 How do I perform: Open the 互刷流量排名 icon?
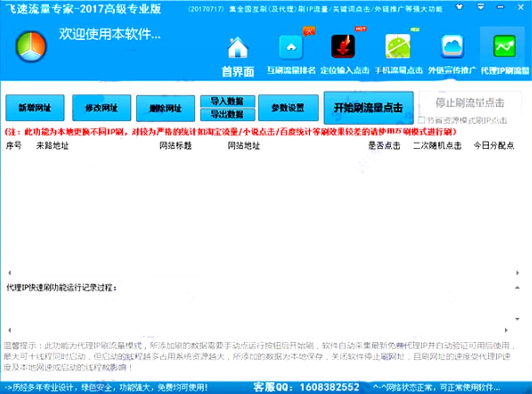[x=291, y=47]
